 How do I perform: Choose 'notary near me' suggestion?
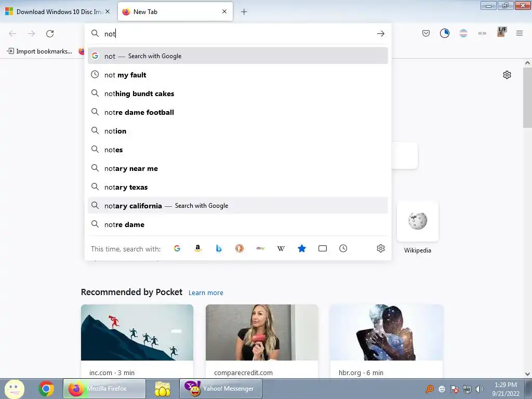pos(237,168)
